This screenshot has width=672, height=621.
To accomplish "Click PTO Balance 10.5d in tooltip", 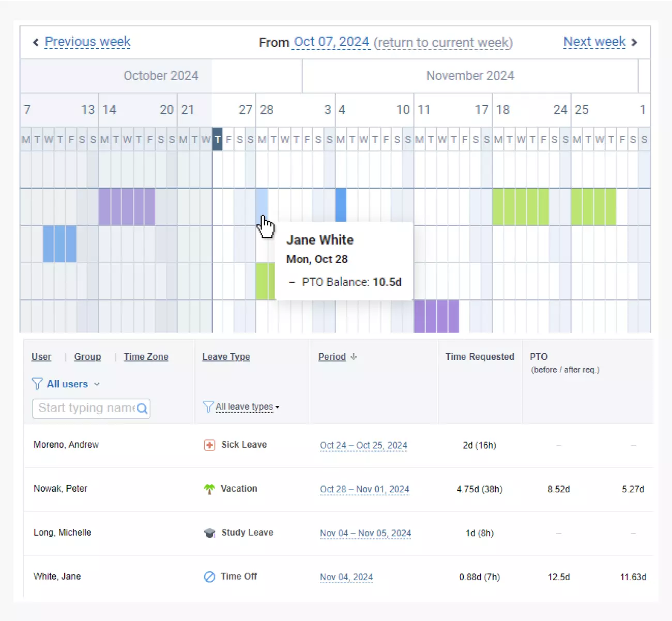I will [352, 282].
